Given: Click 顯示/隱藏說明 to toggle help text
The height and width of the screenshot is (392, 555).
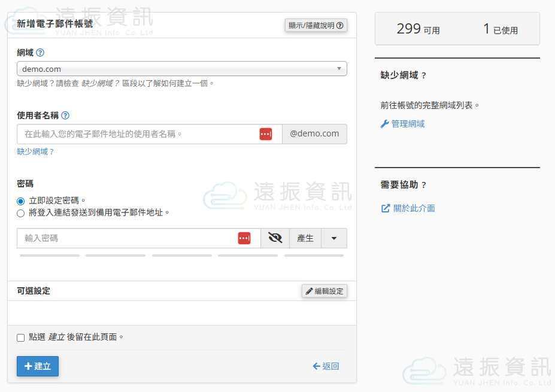Looking at the screenshot, I should coord(316,25).
